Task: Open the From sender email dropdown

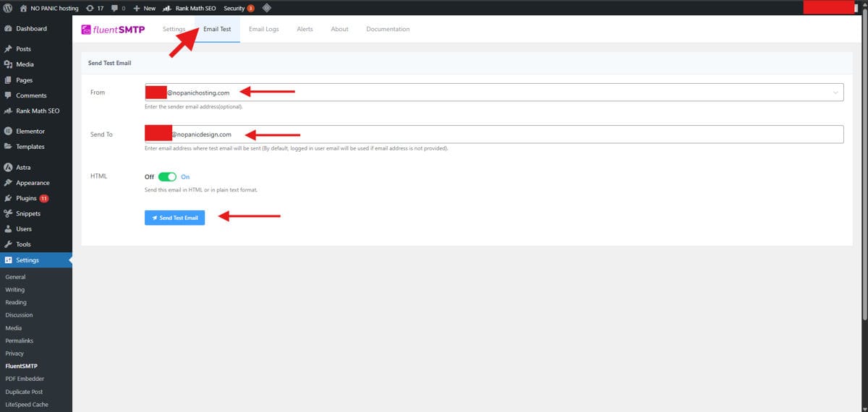Action: (494, 92)
